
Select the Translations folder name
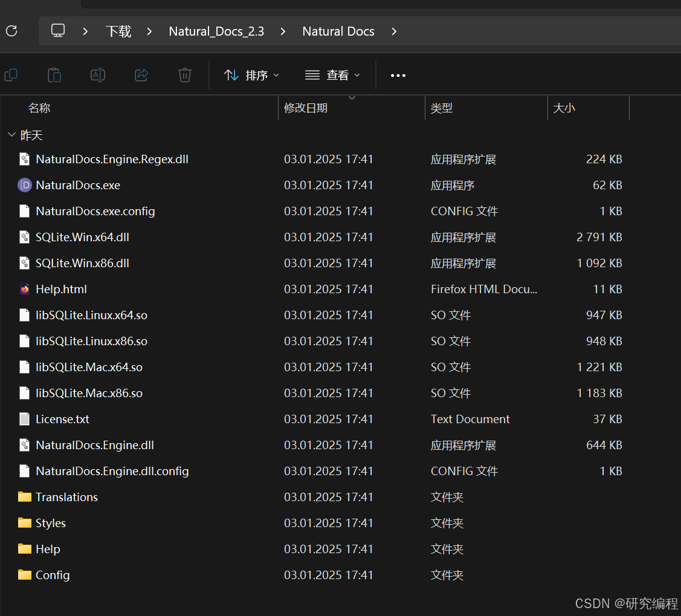[x=67, y=497]
